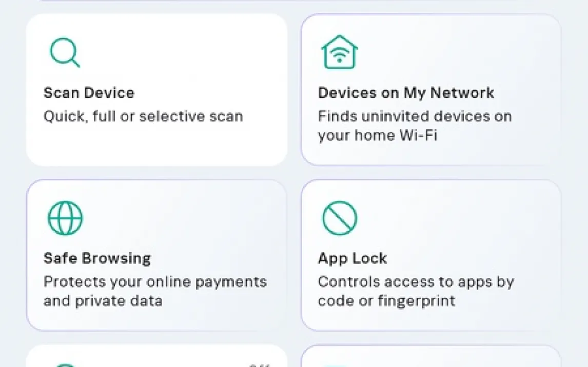Select the App Lock heading
Image resolution: width=588 pixels, height=367 pixels.
(x=352, y=258)
